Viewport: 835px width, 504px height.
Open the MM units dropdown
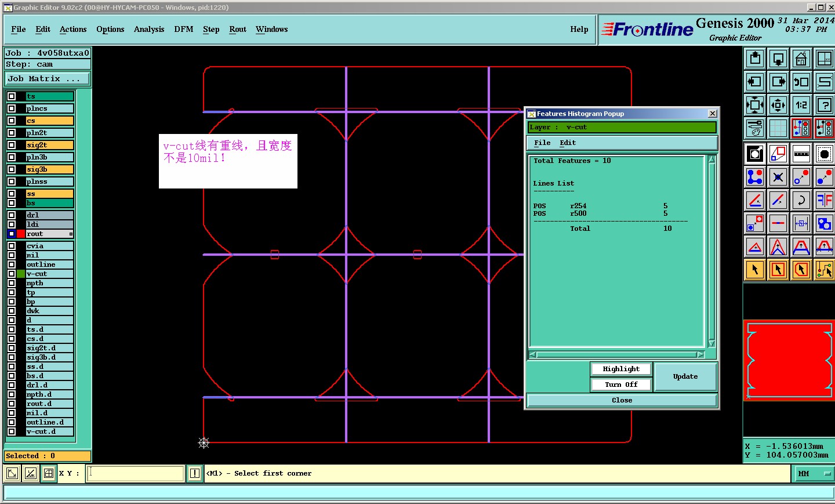coord(814,474)
